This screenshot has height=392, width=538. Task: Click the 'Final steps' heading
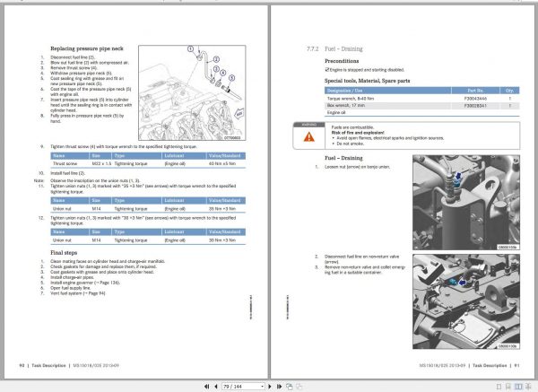64,253
